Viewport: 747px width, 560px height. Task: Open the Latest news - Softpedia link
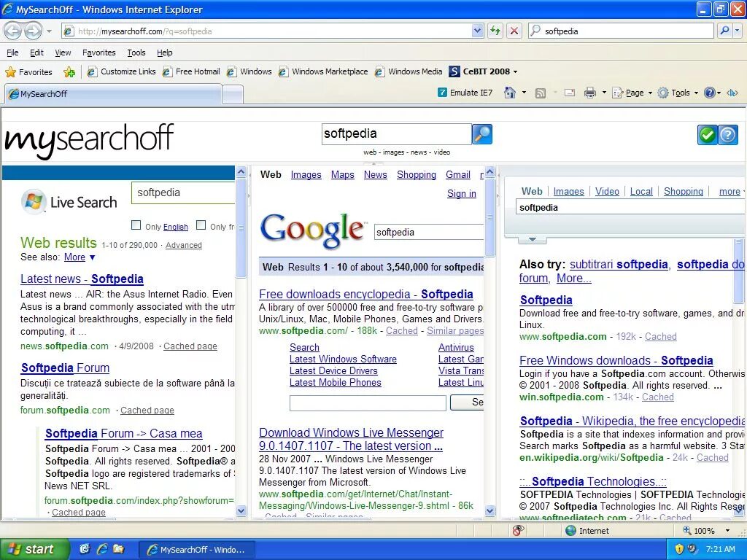pyautogui.click(x=82, y=279)
